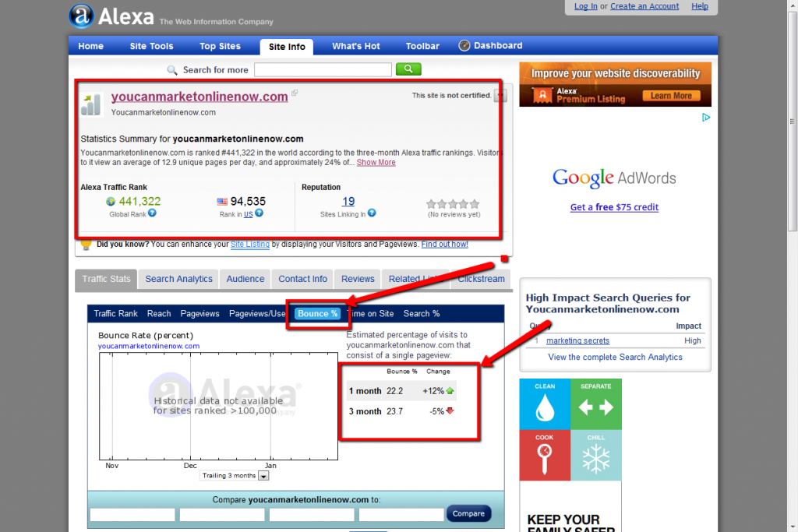Claim the free $75 AdWords credit link

[614, 206]
